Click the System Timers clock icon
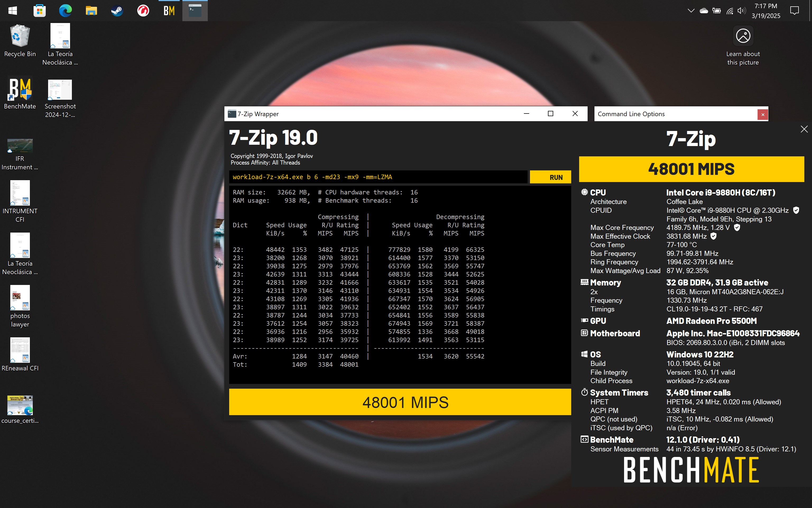This screenshot has width=812, height=508. (584, 392)
